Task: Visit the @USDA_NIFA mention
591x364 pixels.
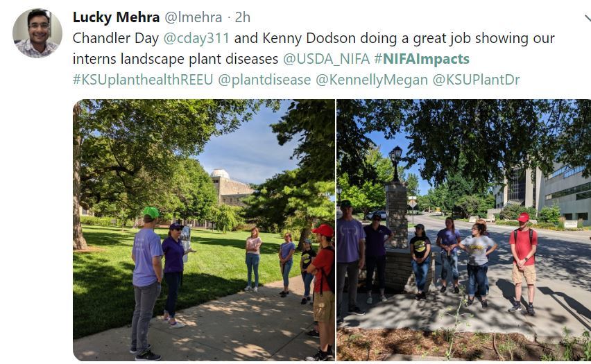Action: pos(326,59)
